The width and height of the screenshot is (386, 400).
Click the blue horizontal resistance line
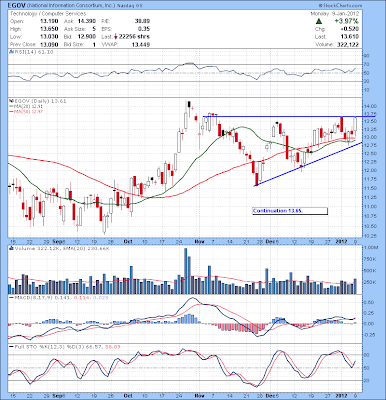pyautogui.click(x=280, y=116)
